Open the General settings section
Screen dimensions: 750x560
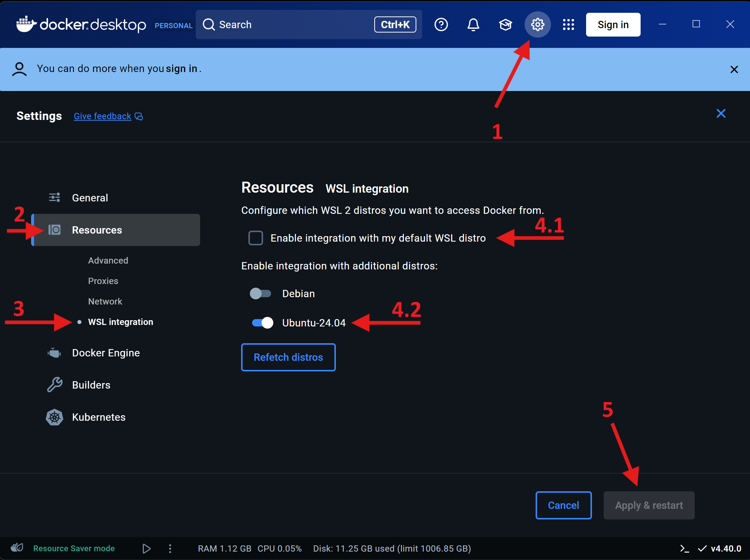(116, 198)
